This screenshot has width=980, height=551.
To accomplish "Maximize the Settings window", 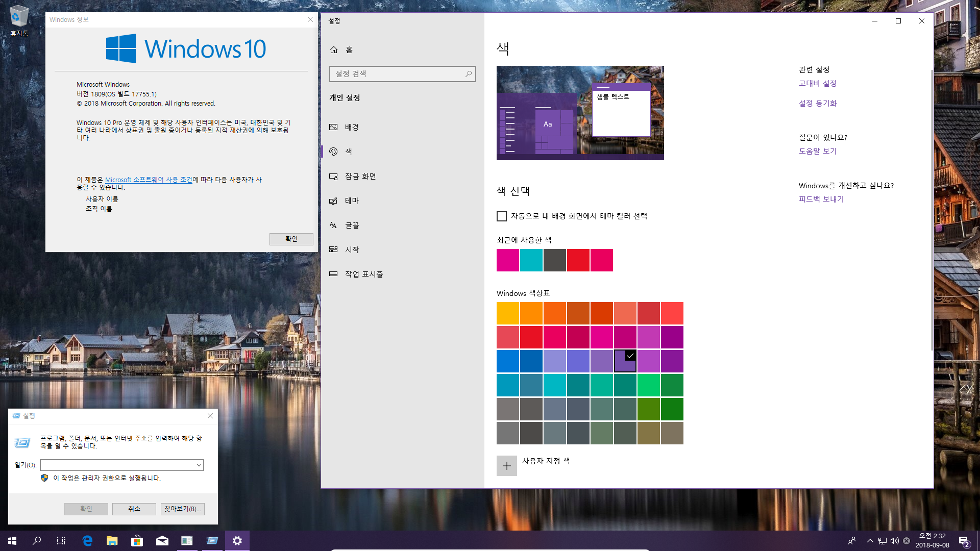I will [x=898, y=21].
